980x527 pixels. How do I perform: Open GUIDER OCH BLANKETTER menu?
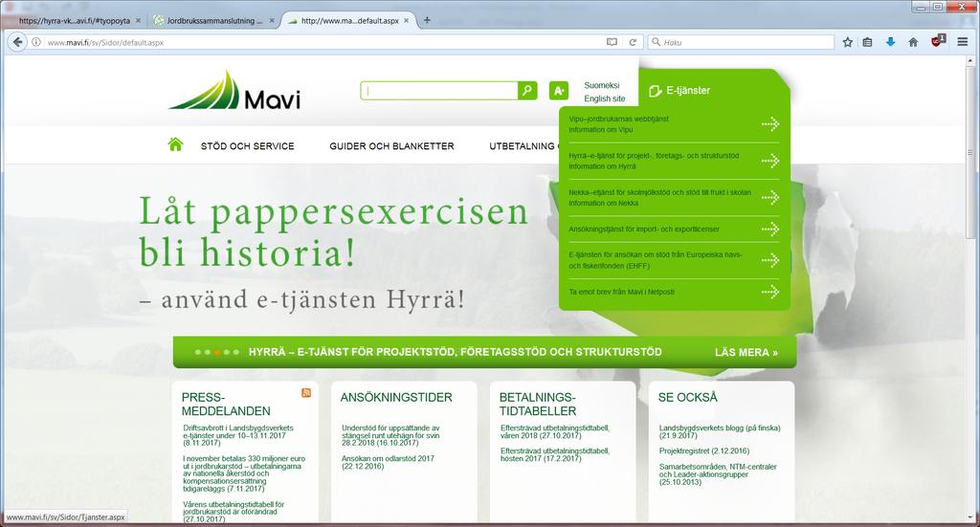point(391,146)
